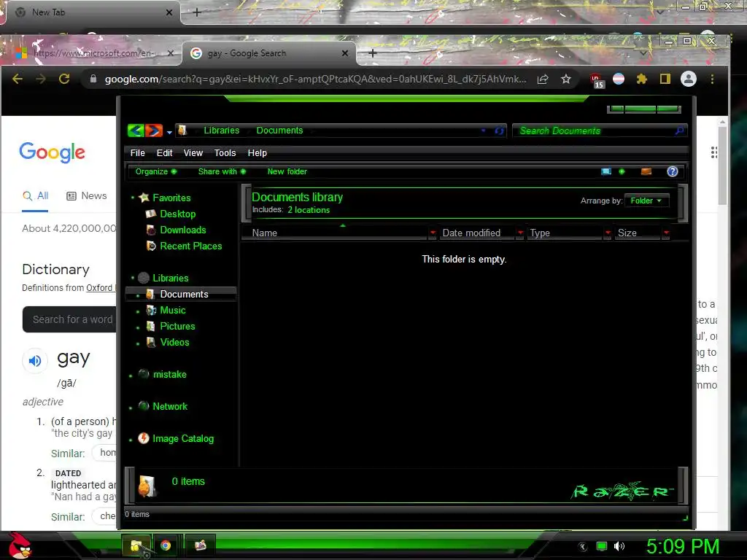Sort by Size column header
This screenshot has height=560, width=747.
pos(637,233)
